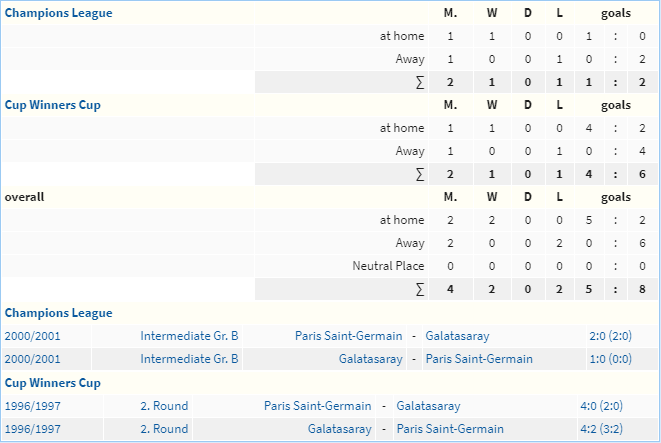
Task: Select home team Paris Saint-Germain in 1996/1997 match
Action: pos(318,406)
